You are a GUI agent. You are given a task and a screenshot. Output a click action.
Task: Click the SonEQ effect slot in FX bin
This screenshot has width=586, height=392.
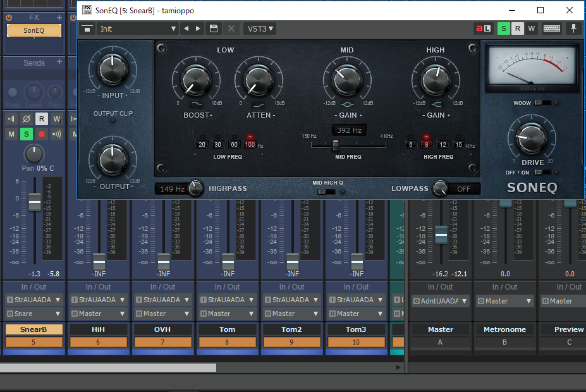34,30
